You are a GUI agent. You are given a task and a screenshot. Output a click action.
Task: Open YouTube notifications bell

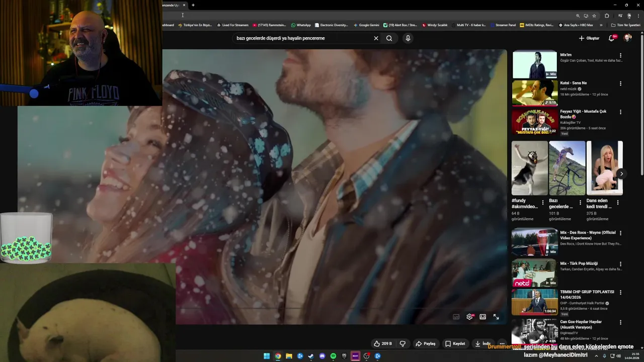[612, 38]
